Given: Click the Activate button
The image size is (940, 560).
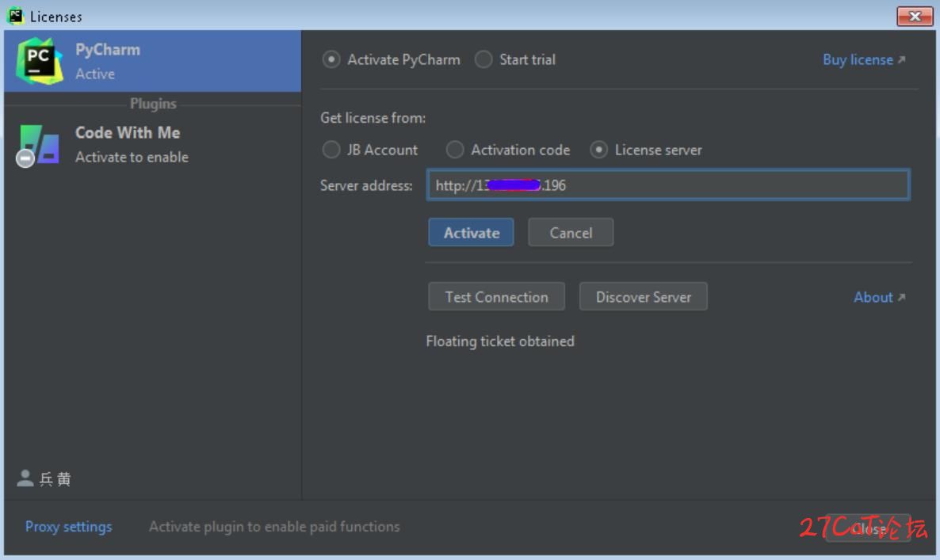Looking at the screenshot, I should pyautogui.click(x=472, y=232).
